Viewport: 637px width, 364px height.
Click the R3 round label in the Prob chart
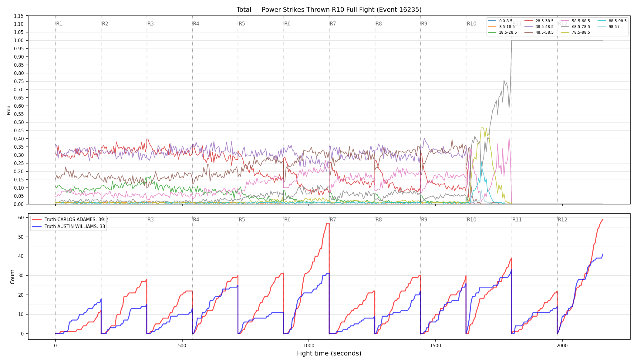coord(151,24)
